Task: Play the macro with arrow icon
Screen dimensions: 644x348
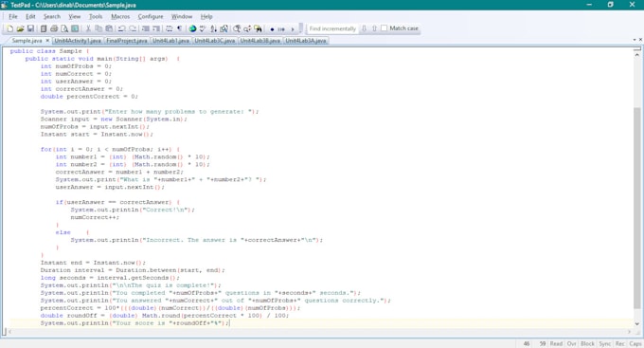Action: point(293,29)
